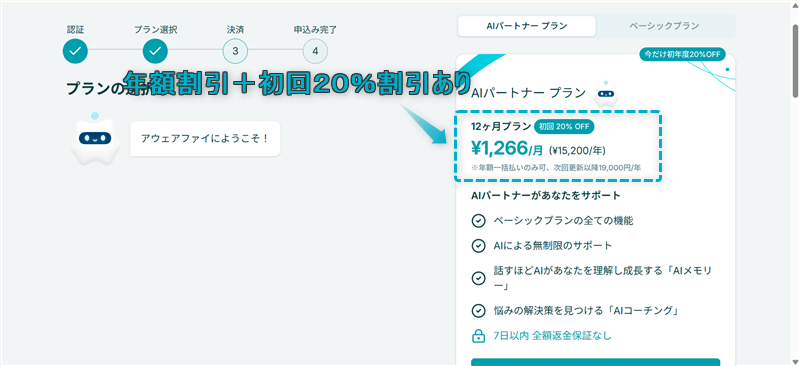Select step 3 決済 circle

click(235, 51)
